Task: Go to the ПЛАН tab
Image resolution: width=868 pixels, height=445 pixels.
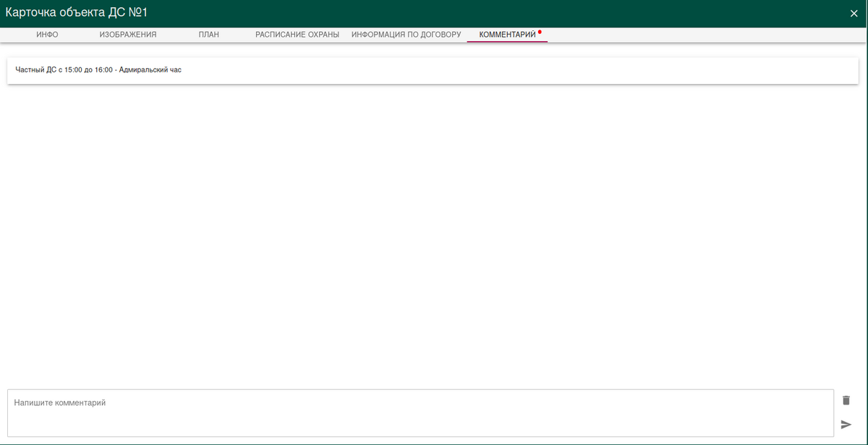Action: (208, 35)
